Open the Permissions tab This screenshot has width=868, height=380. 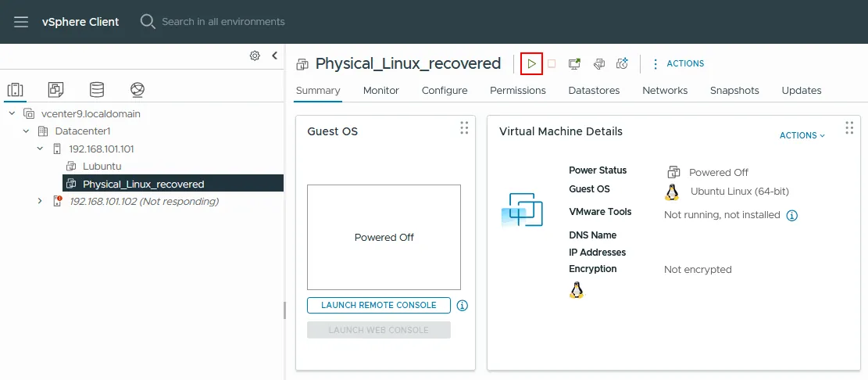pyautogui.click(x=517, y=90)
